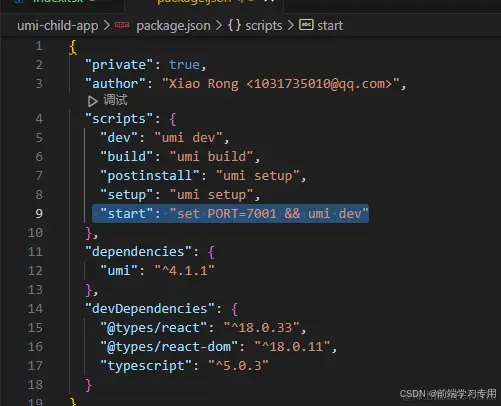This screenshot has width=501, height=406.
Task: Click the "umi build" value
Action: tap(212, 157)
